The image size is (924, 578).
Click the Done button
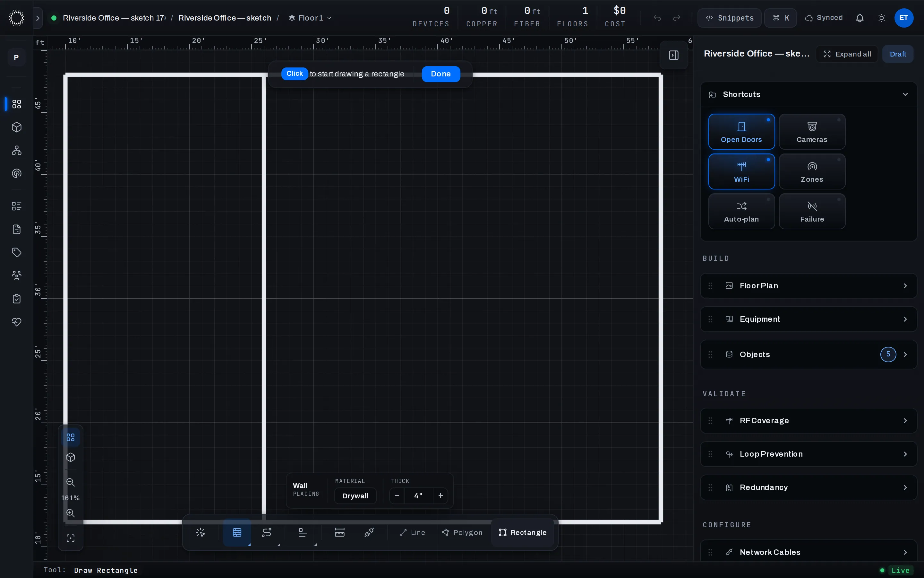(x=441, y=74)
